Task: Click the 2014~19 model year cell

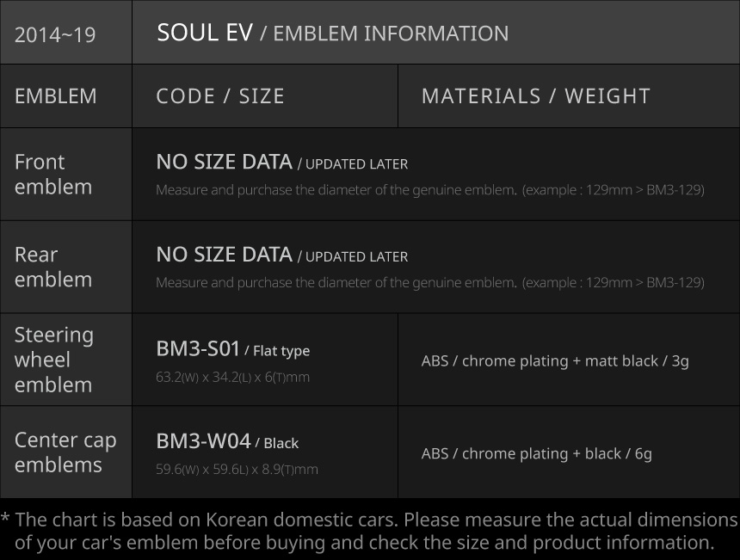Action: 55,35
